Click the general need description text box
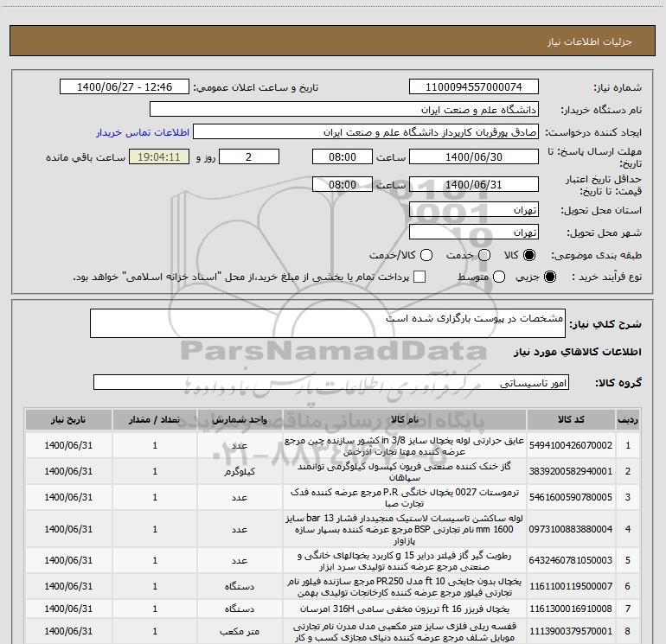The width and height of the screenshot is (666, 644). coord(328,323)
